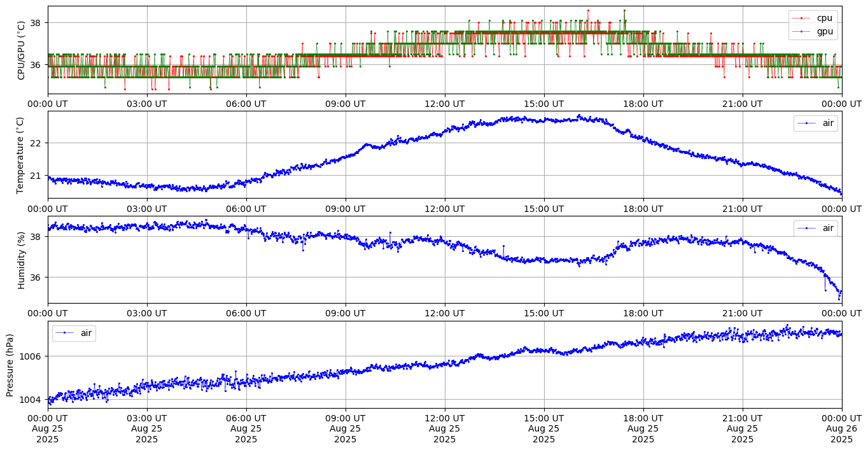Click "18:00 UT" tick of the CPU/GPU plot
Image resolution: width=868 pixels, height=450 pixels.
tap(643, 104)
